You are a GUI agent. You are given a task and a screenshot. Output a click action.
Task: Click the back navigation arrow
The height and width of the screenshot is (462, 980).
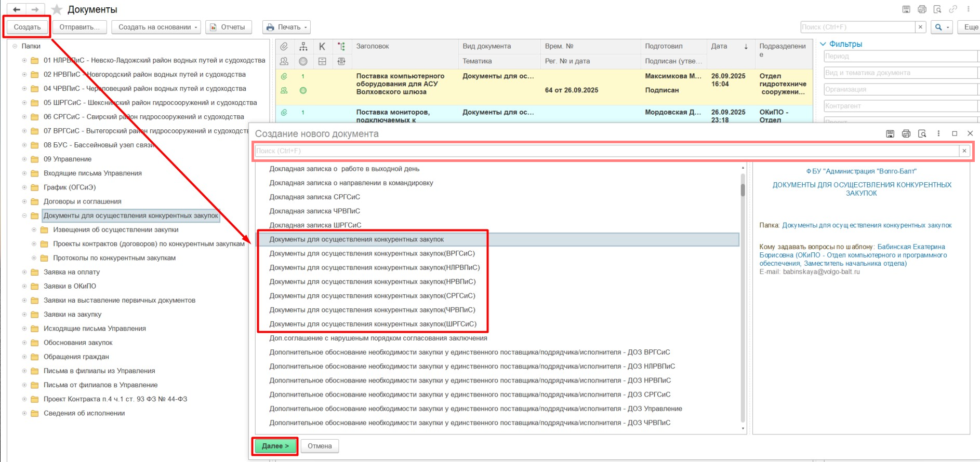click(17, 9)
